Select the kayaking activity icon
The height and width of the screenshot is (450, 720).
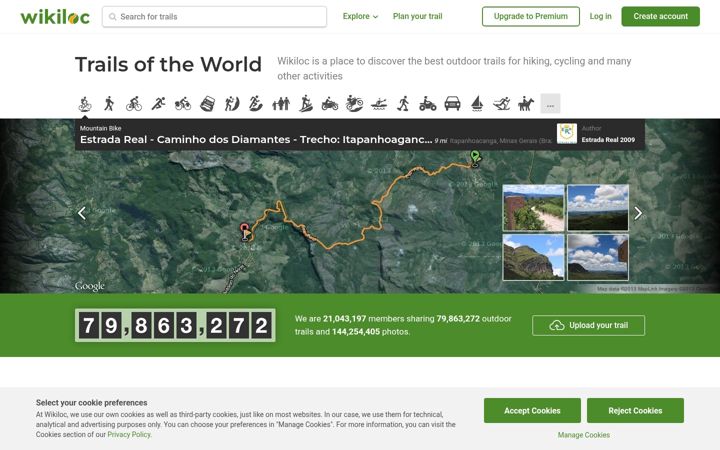click(379, 104)
